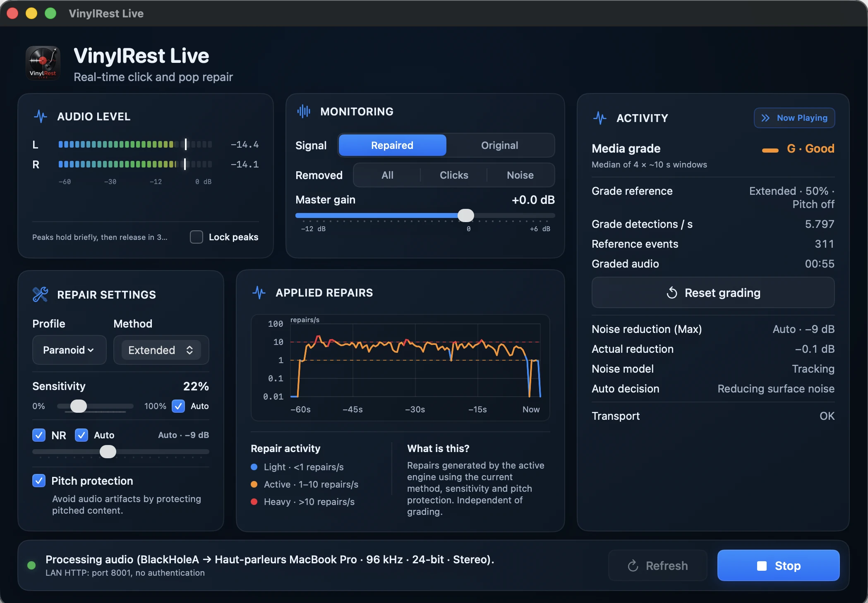Click the Monitoring sound bars icon
The height and width of the screenshot is (603, 868).
[x=304, y=111]
